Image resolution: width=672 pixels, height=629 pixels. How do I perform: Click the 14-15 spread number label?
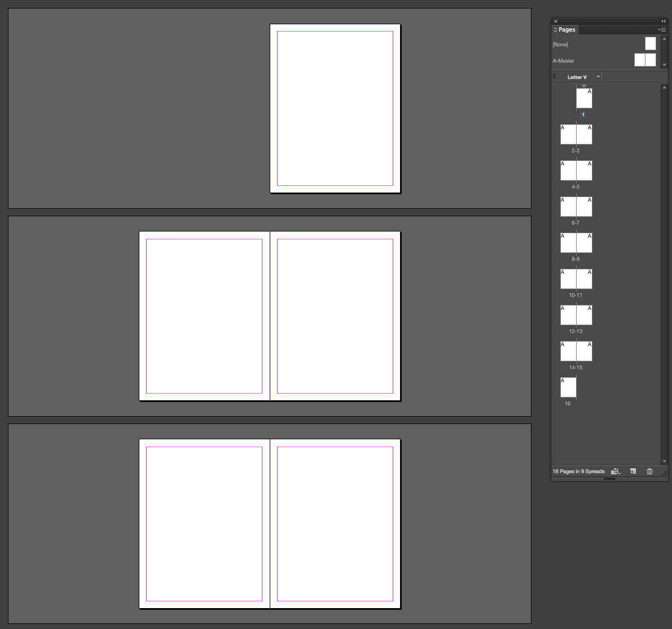point(576,368)
